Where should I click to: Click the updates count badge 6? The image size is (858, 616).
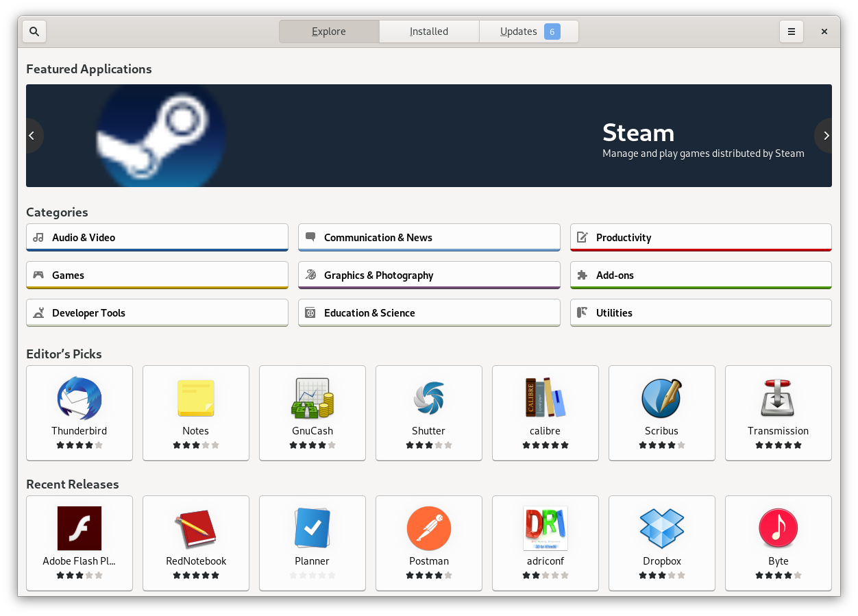click(552, 32)
